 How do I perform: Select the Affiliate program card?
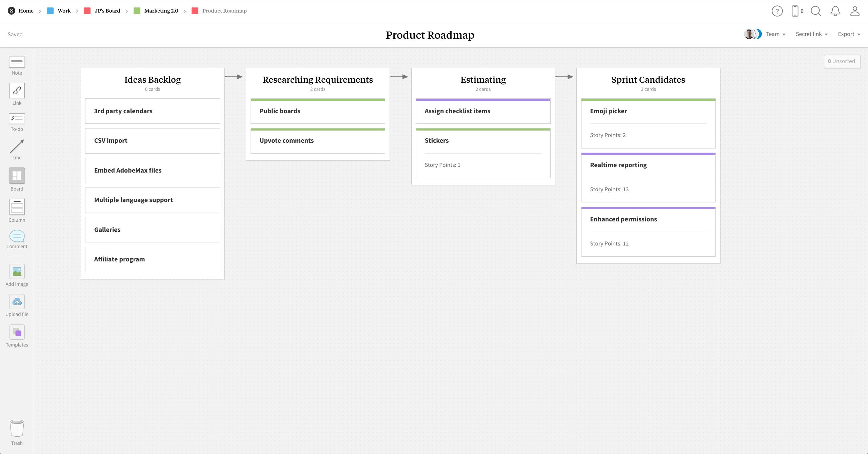point(153,259)
